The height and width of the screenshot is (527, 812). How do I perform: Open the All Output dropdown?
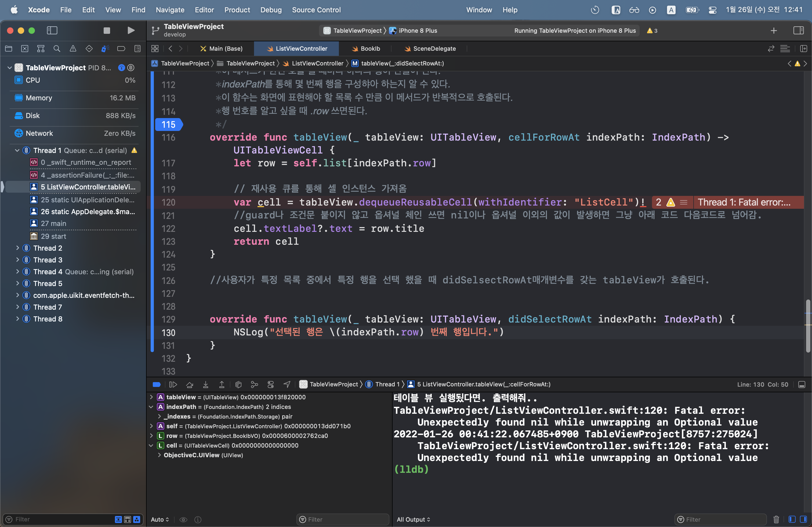pos(413,519)
